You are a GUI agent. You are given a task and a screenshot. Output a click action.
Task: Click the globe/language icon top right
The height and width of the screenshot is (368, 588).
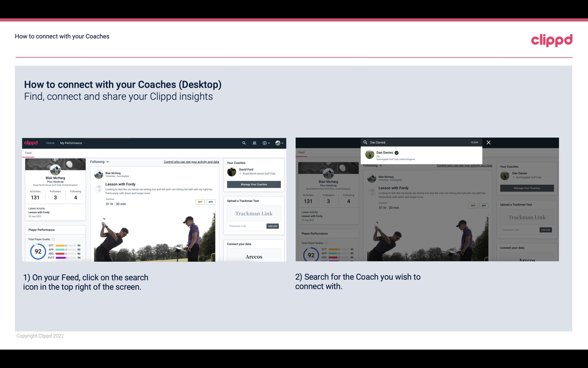(x=277, y=143)
